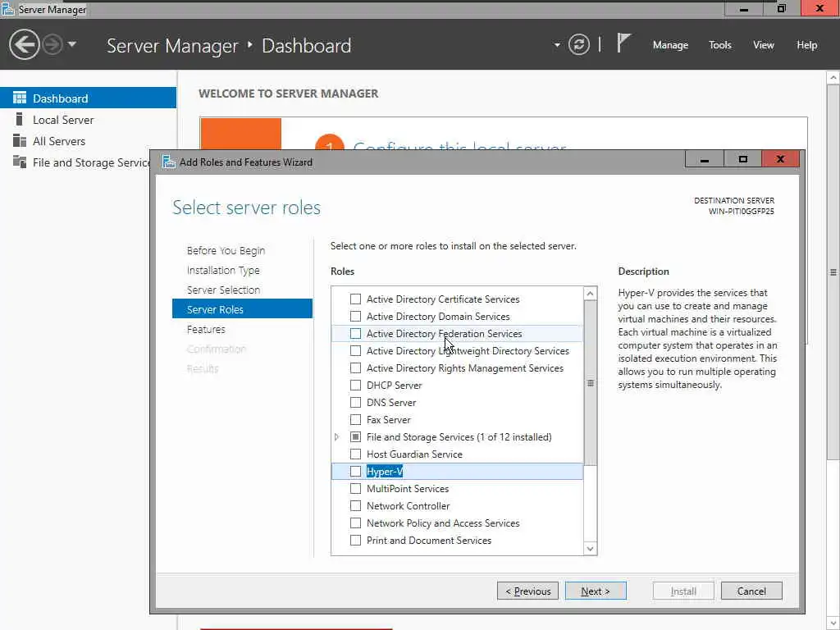Go to Installation Type wizard step
The image size is (840, 630).
[223, 270]
